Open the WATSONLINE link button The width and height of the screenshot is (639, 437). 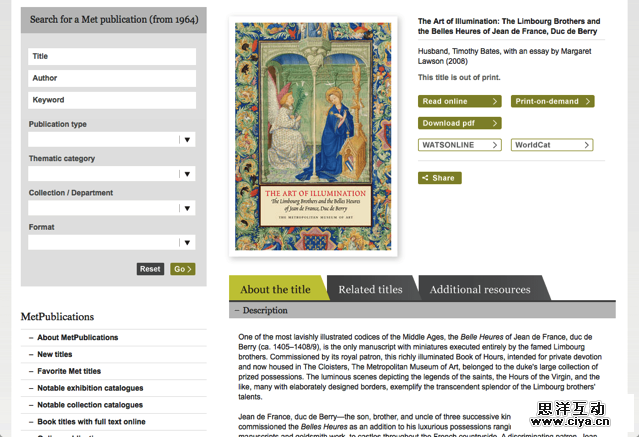coord(459,145)
